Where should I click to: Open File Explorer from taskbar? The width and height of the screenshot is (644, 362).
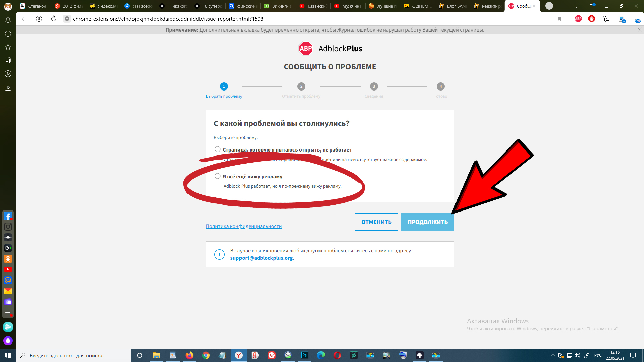[x=157, y=355]
